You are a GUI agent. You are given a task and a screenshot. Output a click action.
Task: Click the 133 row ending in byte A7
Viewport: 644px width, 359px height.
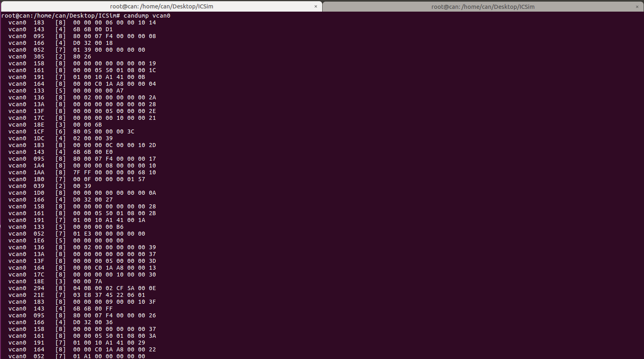tap(66, 91)
